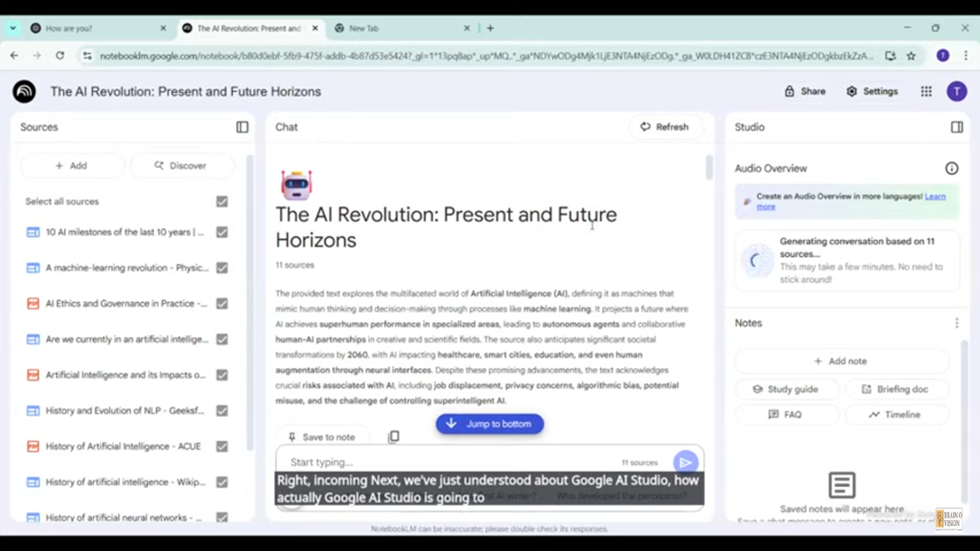Open '10 AI milestones' source icon

click(x=33, y=232)
